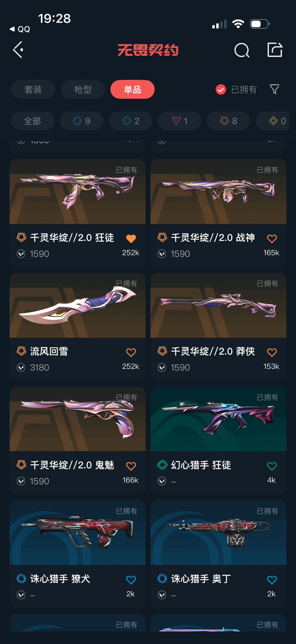Uncheck the 已拥有 owned filter
The height and width of the screenshot is (644, 296).
click(x=236, y=89)
